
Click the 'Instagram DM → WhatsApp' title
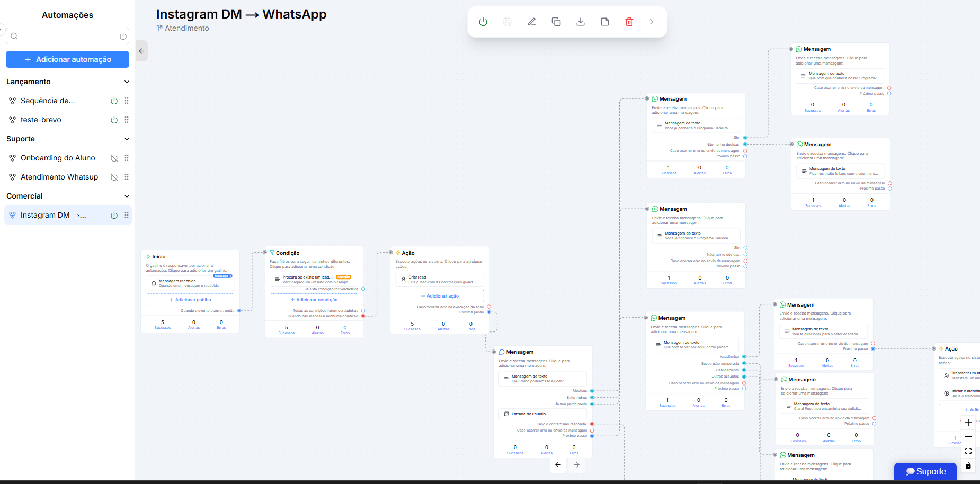[x=242, y=14]
